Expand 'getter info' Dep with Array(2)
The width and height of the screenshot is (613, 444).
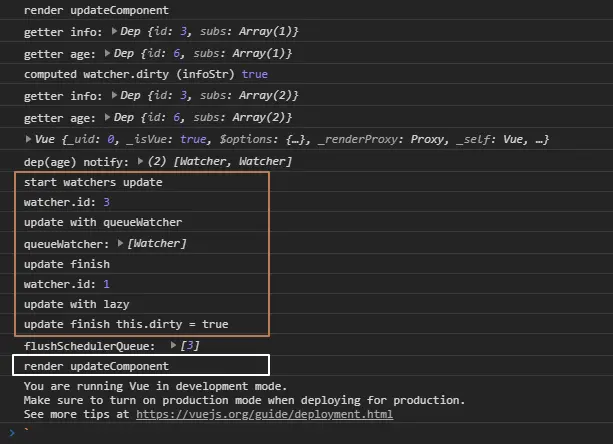pos(114,95)
